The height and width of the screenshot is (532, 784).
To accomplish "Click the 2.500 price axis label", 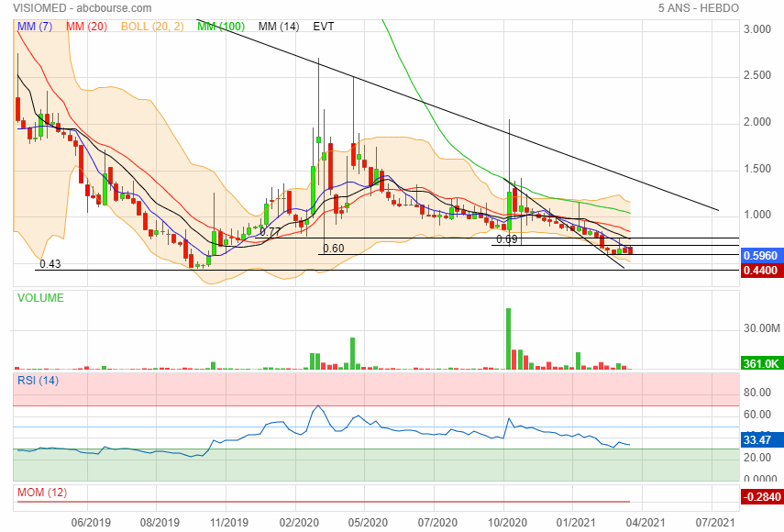I will (757, 75).
